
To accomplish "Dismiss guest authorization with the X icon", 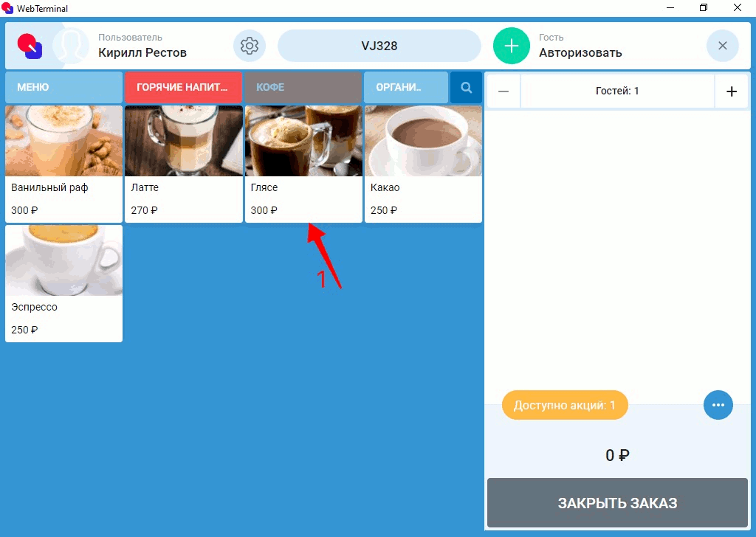I will (722, 46).
